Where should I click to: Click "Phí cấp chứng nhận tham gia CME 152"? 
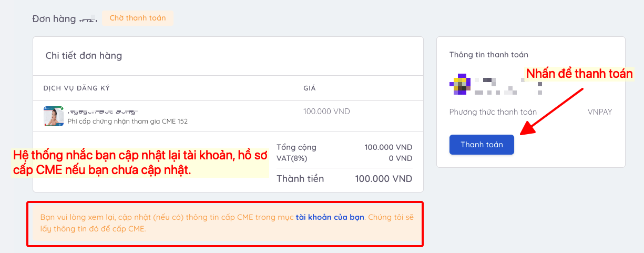(x=128, y=122)
